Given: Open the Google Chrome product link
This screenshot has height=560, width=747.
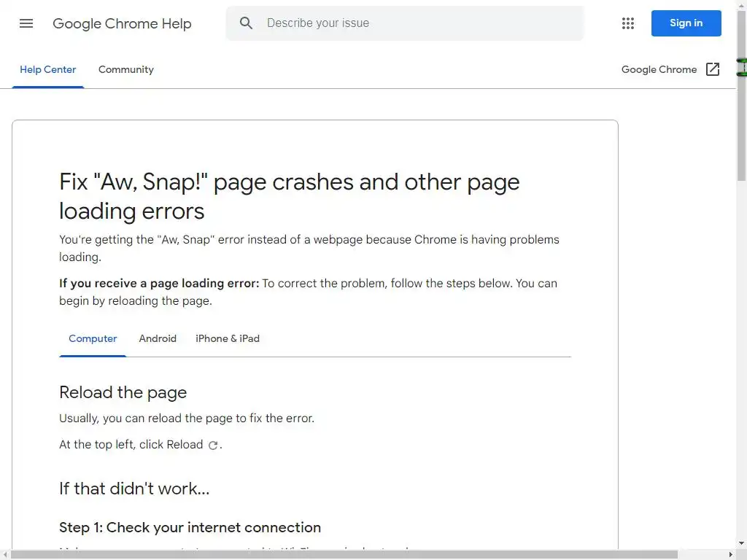Looking at the screenshot, I should [x=659, y=69].
